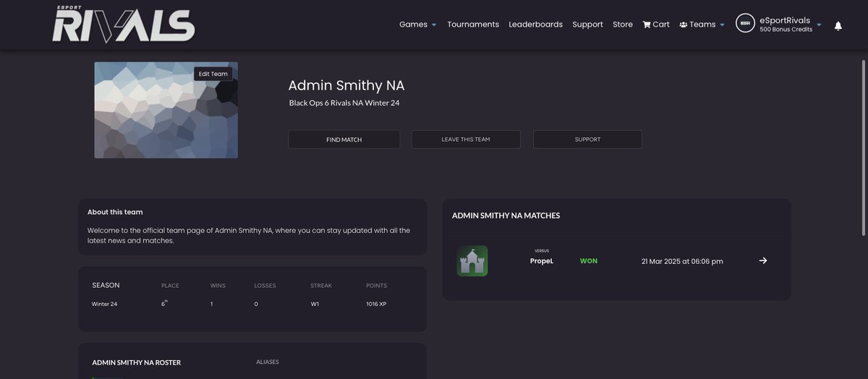Click the POINTS column header
This screenshot has height=379, width=868.
tap(376, 286)
